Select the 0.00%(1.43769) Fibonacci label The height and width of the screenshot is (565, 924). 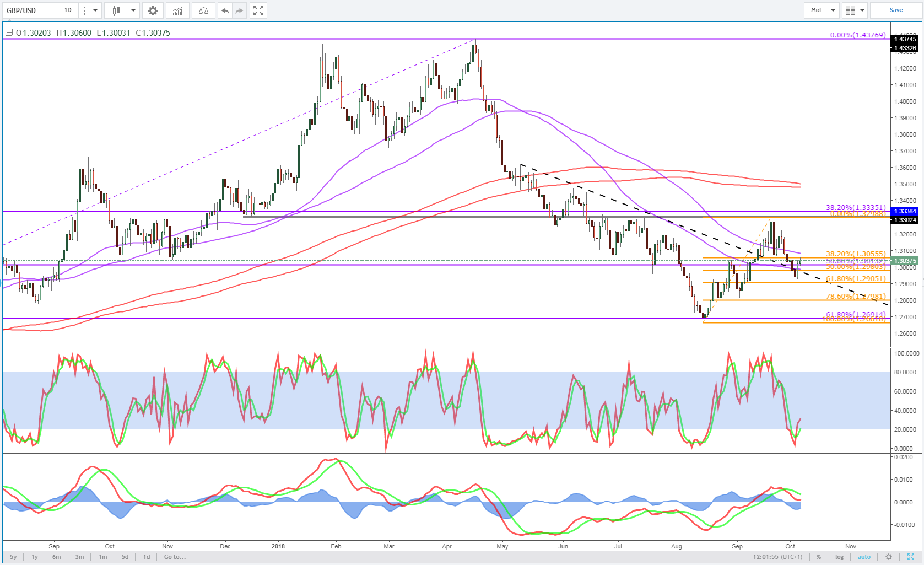pyautogui.click(x=858, y=35)
